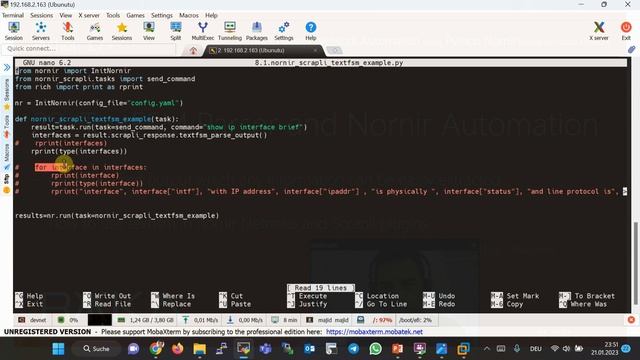
Task: Click the majid majid users indicator
Action: point(328,320)
